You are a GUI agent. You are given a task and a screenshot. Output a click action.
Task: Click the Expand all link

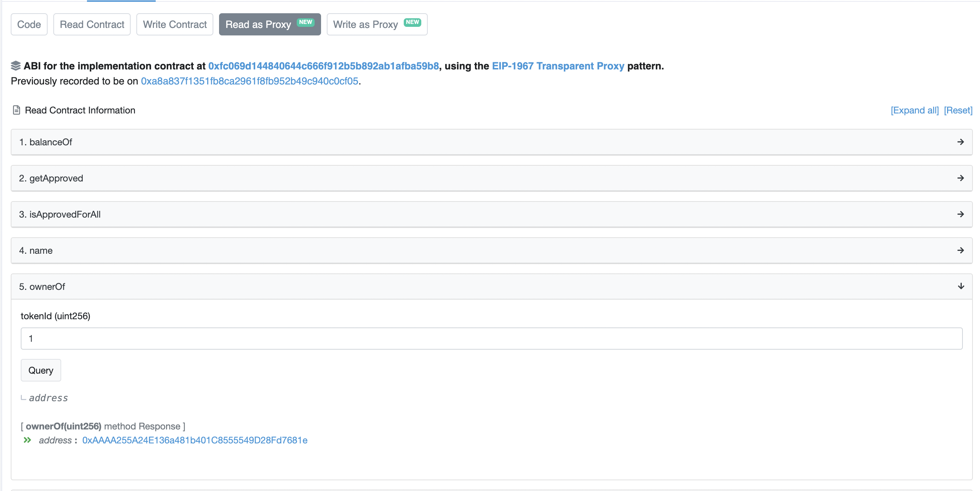click(914, 110)
